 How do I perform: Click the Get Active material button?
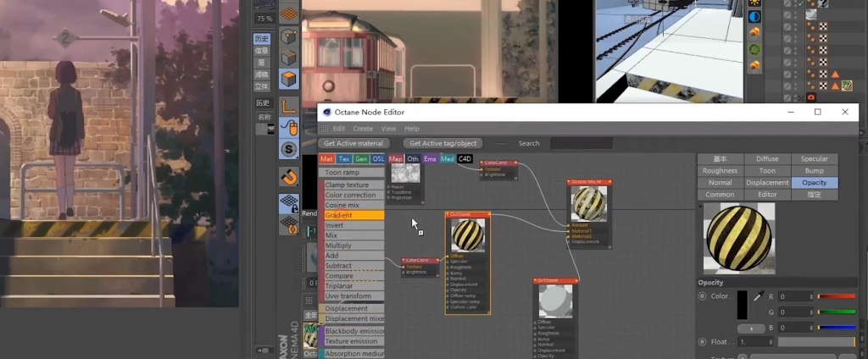tap(353, 143)
